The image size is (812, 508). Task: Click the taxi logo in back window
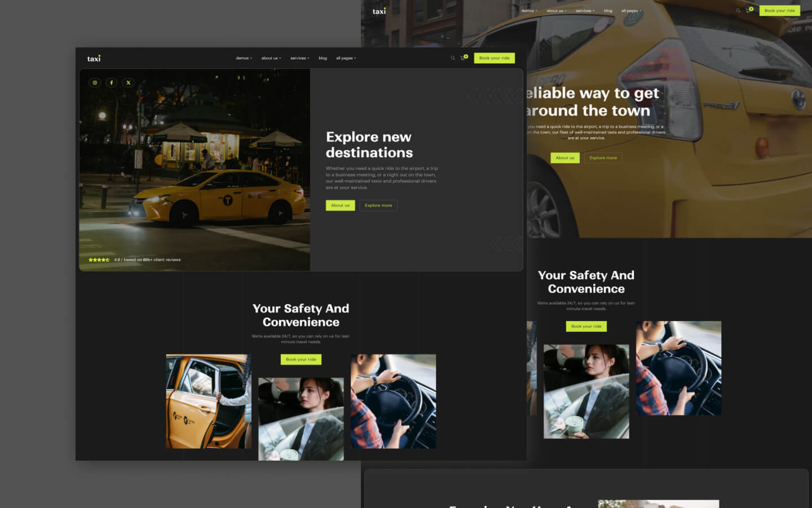click(379, 11)
